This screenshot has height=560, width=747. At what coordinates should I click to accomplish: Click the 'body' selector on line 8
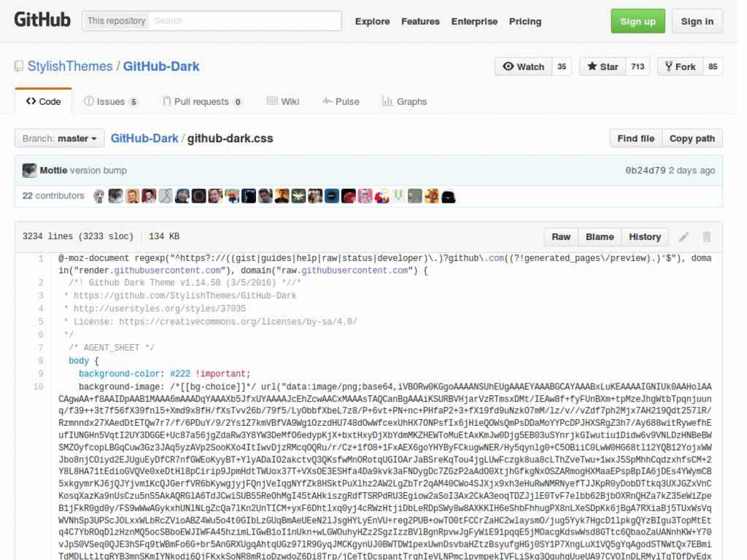click(x=79, y=361)
